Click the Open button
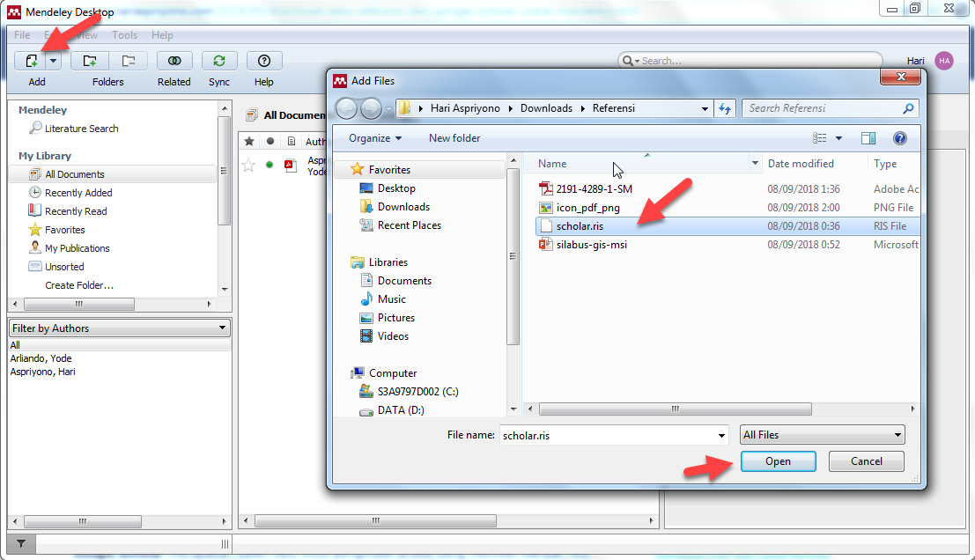This screenshot has width=975, height=560. point(778,461)
